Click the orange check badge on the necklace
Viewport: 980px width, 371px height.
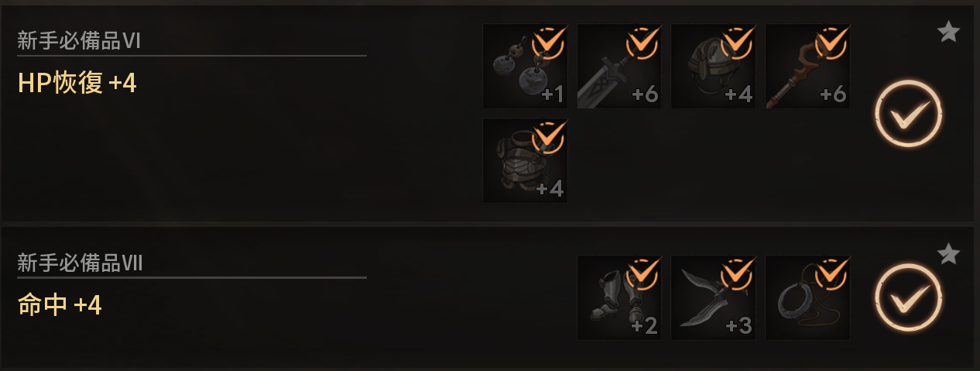(x=831, y=276)
